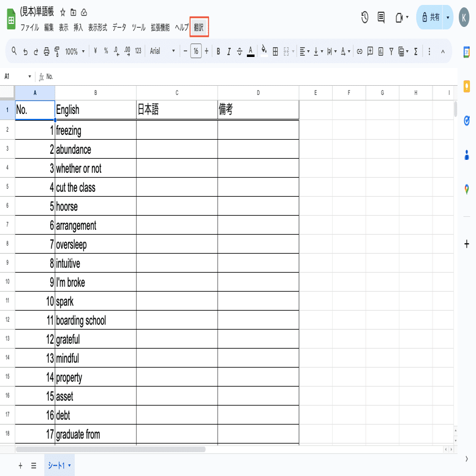Add a new sheet
476x476 pixels.
[x=20, y=466]
